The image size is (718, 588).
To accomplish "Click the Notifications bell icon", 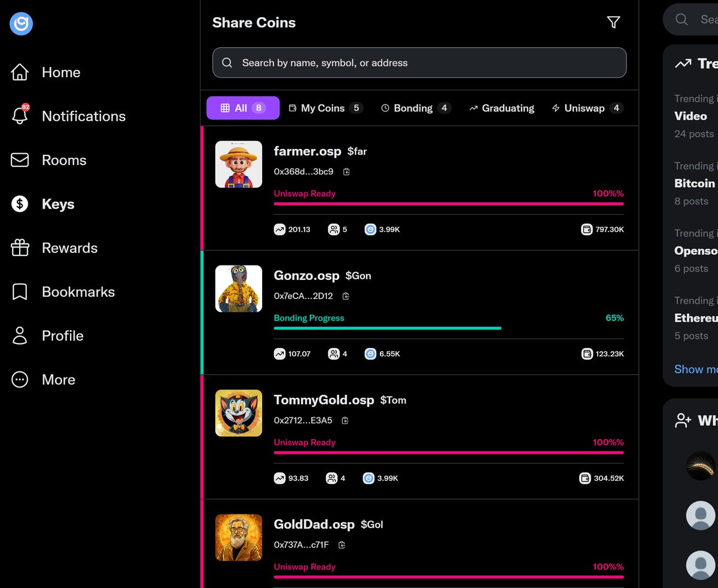I will [20, 115].
